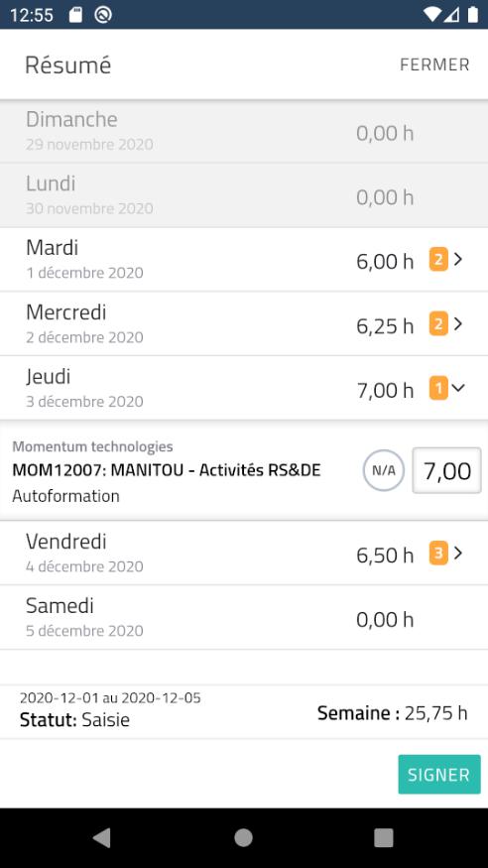Image resolution: width=488 pixels, height=868 pixels.
Task: Tap the orange 2 badge on Mercredi
Action: click(x=438, y=324)
